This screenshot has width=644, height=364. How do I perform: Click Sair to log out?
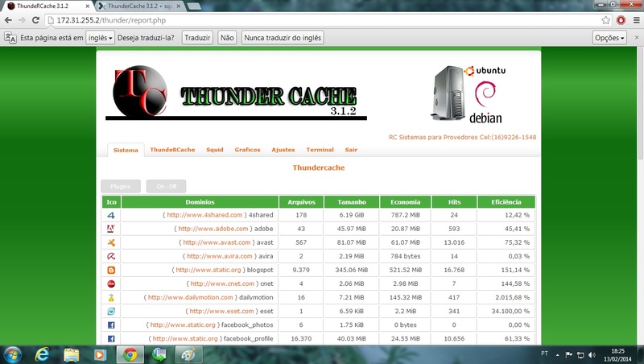351,150
